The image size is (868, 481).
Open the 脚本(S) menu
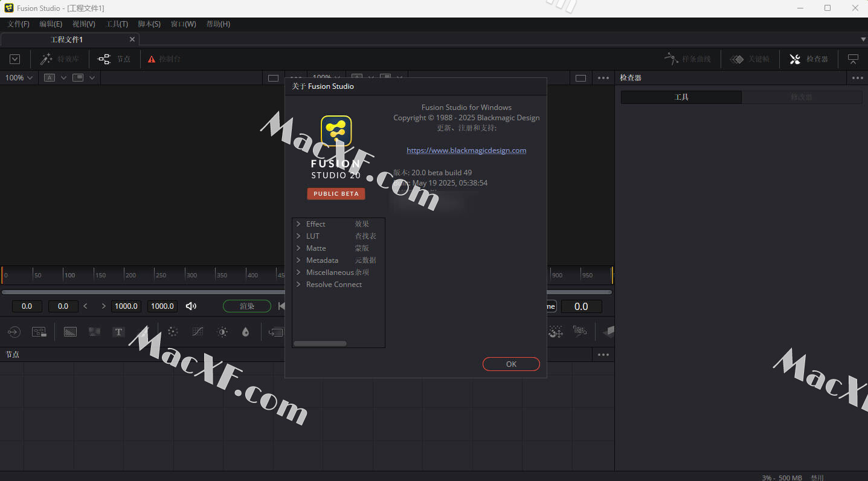149,24
